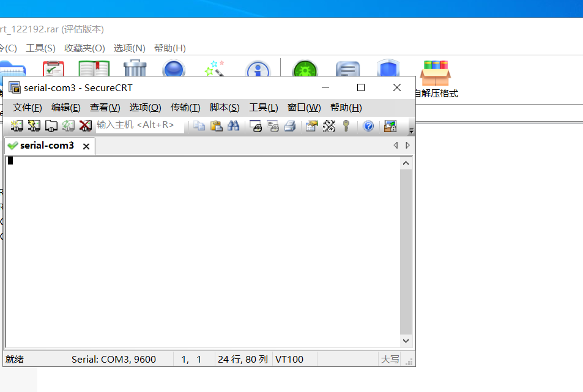The image size is (583, 392).
Task: Open the 脚本(S) menu in SecureCRT
Action: [225, 108]
